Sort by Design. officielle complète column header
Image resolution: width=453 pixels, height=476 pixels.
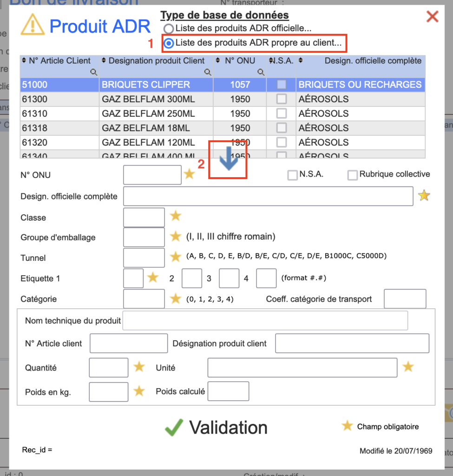click(301, 61)
